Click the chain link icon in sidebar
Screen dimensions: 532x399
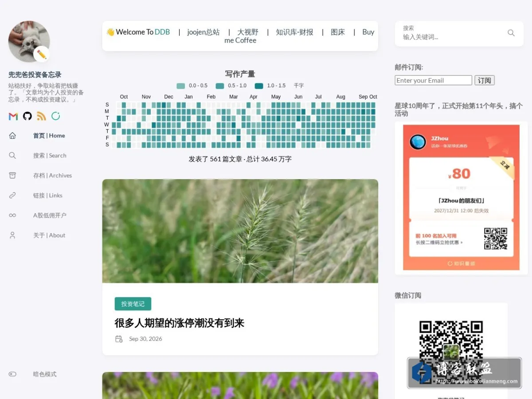pos(12,196)
